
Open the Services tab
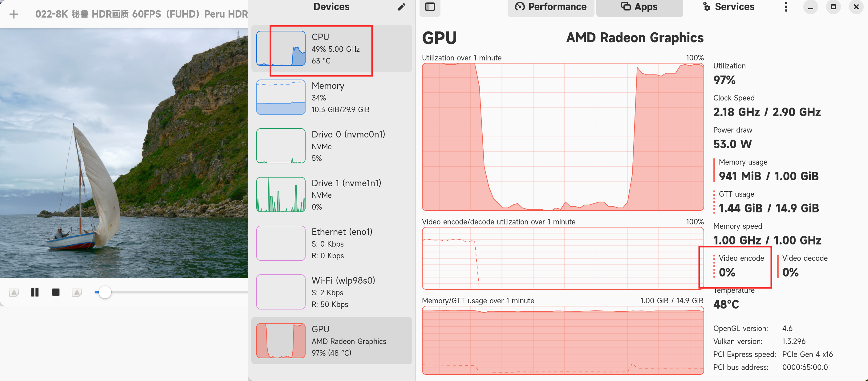coord(728,7)
